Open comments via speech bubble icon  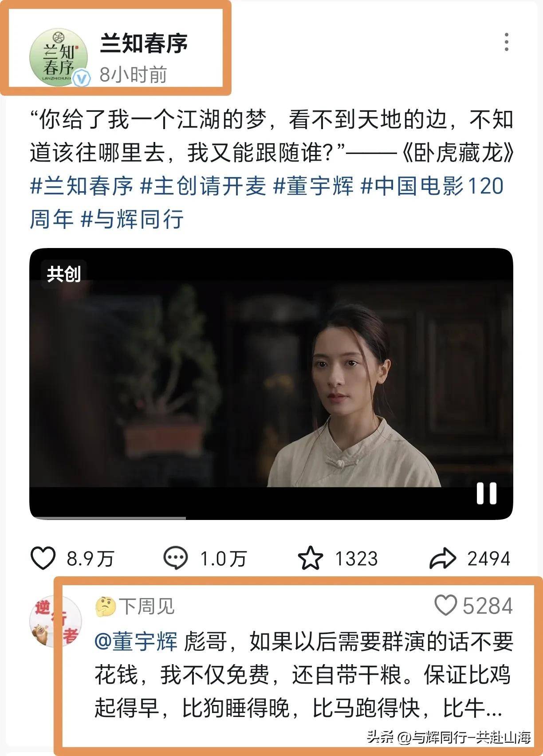tap(176, 558)
